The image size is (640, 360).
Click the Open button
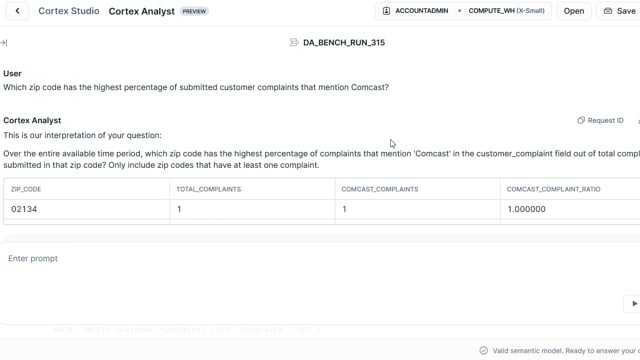click(x=573, y=11)
